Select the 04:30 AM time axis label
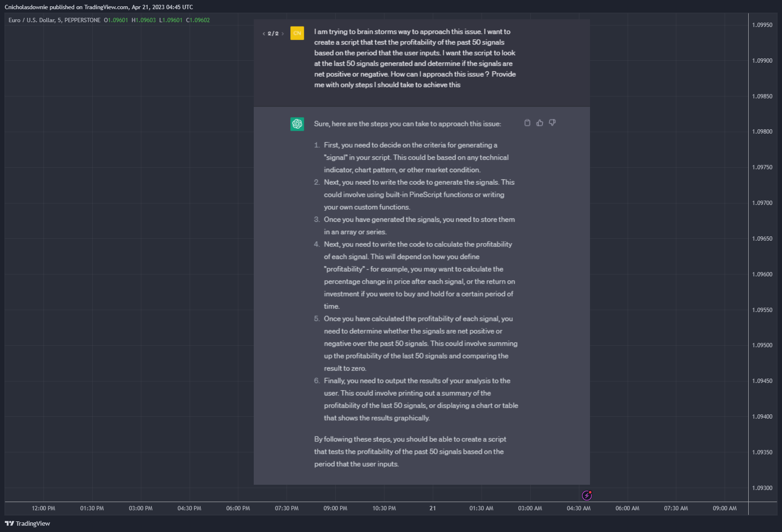 click(x=578, y=508)
